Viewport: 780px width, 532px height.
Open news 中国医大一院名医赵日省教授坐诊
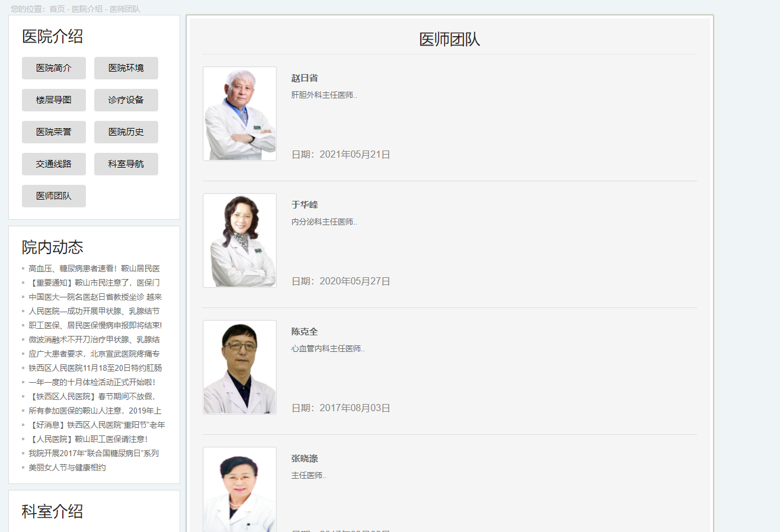click(x=95, y=297)
